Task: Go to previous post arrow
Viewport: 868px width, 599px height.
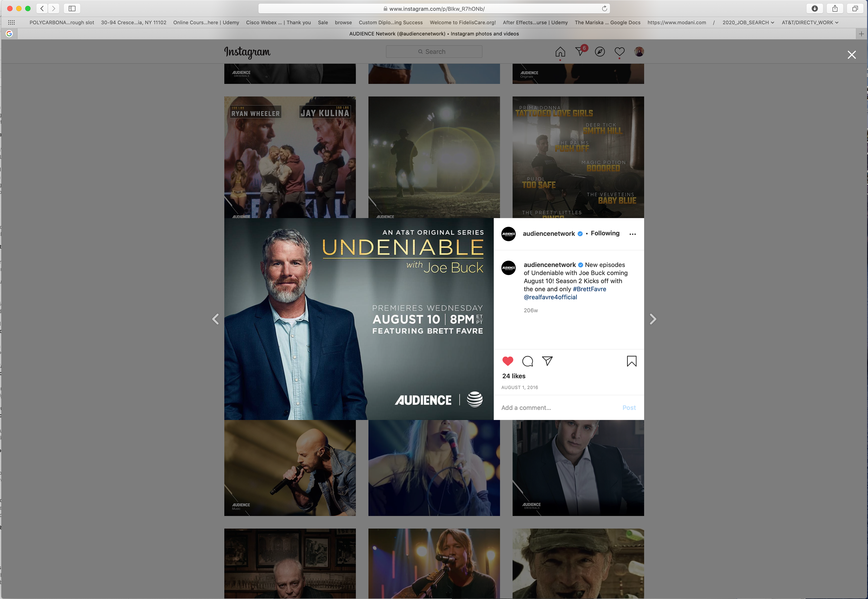Action: (x=215, y=319)
